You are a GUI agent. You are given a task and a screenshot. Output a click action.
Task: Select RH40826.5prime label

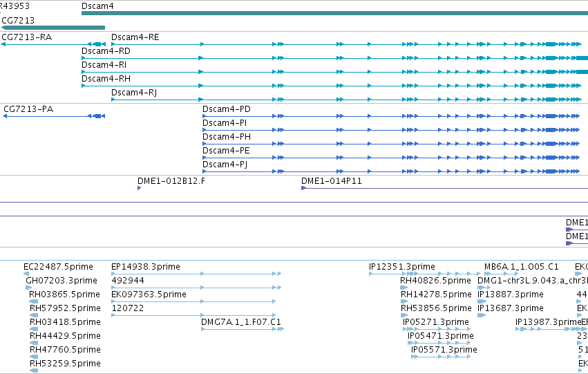pyautogui.click(x=435, y=281)
